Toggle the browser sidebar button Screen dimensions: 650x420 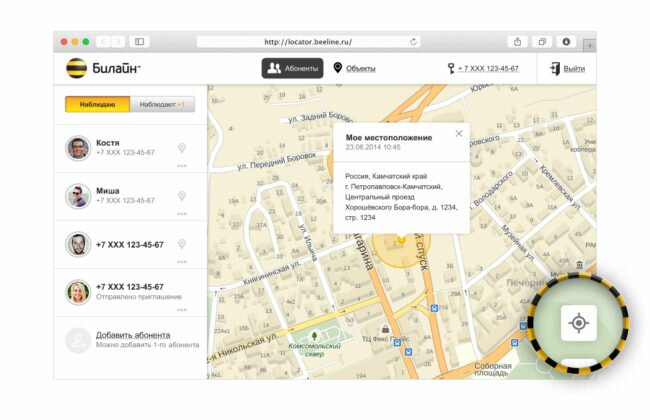coord(139,42)
